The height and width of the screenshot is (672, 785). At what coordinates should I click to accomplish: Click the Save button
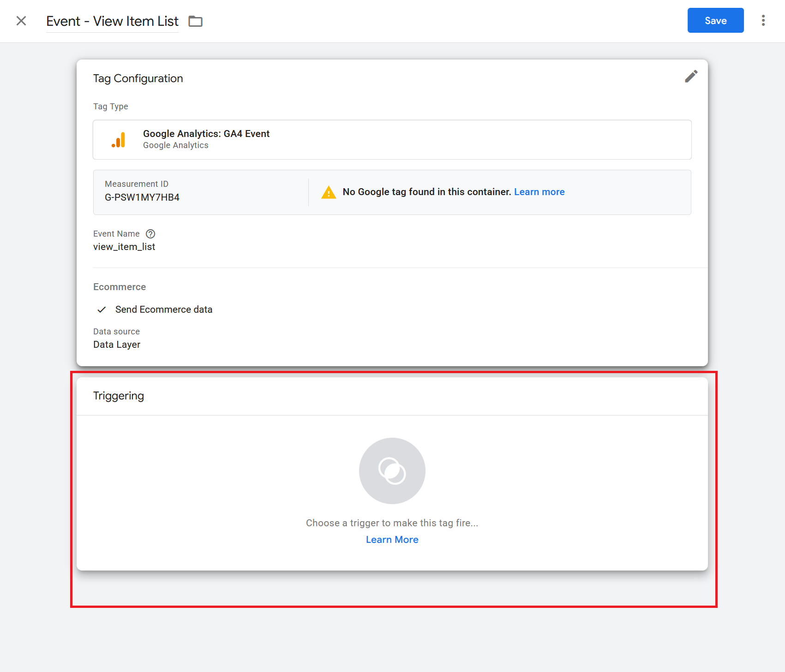tap(715, 20)
